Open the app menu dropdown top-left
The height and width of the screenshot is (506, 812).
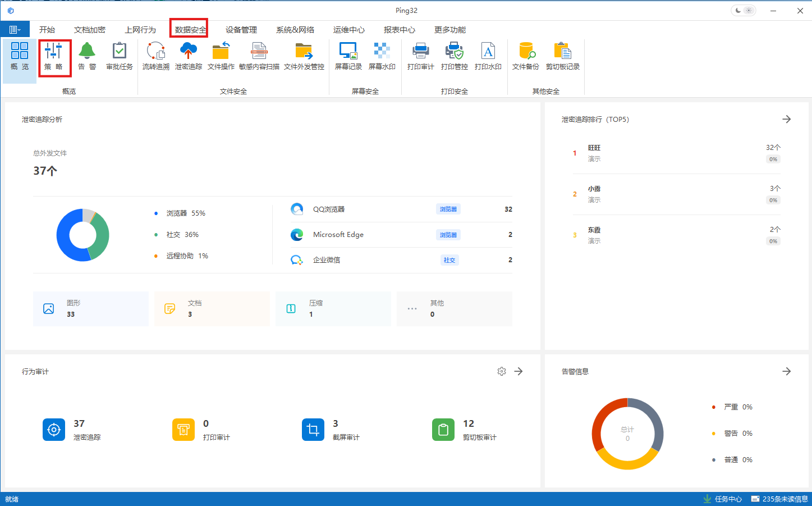(15, 29)
